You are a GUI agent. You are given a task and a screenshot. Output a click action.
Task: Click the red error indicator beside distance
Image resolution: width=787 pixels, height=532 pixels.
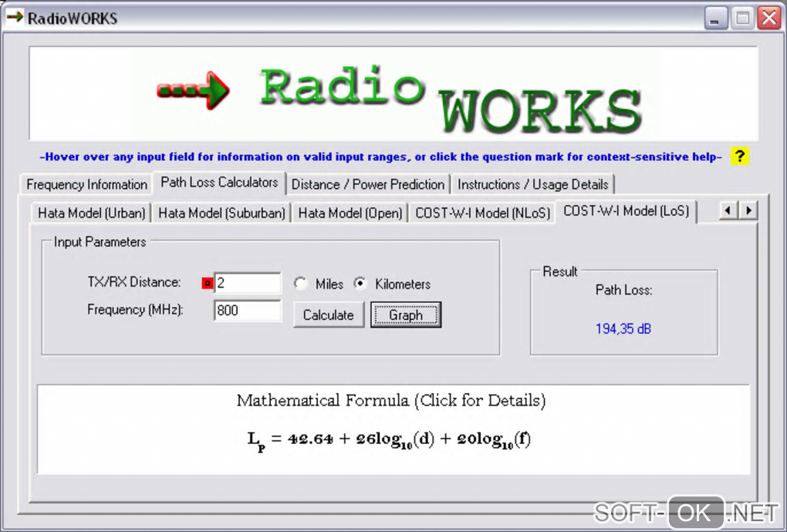point(208,283)
